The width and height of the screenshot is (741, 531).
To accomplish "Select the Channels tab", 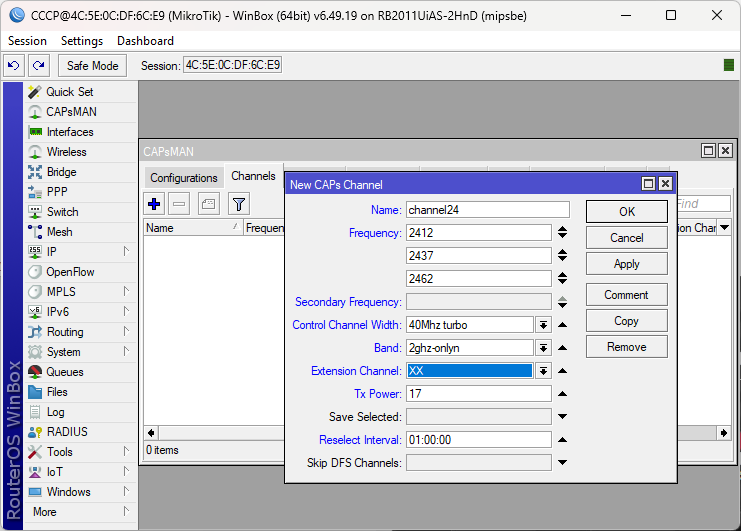I will (x=253, y=176).
